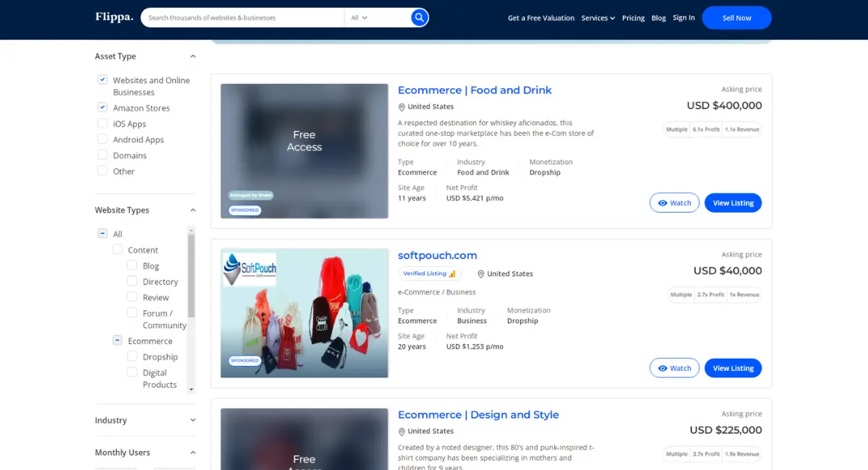Click Sponsored badge on softpouch thumbnail
Viewport: 868px width, 470px height.
(244, 360)
